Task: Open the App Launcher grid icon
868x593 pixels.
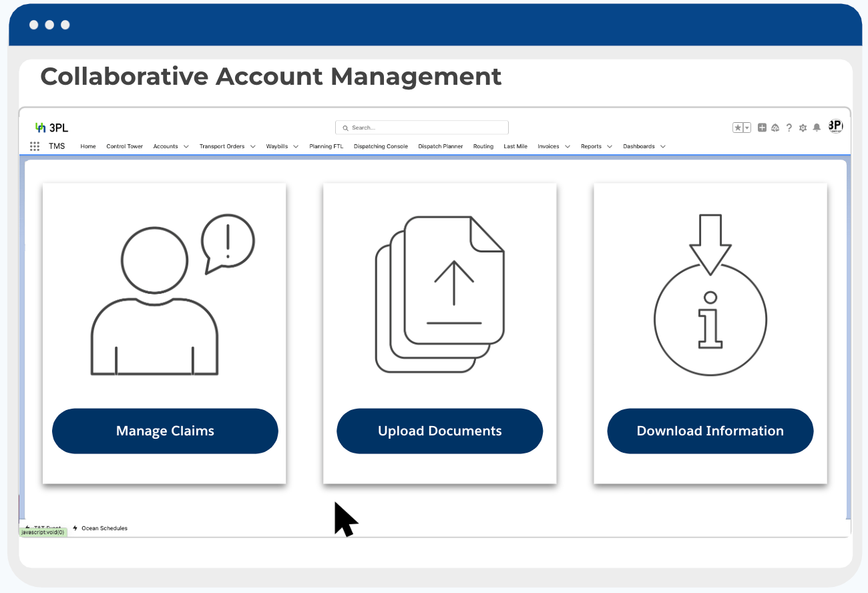Action: [x=35, y=146]
